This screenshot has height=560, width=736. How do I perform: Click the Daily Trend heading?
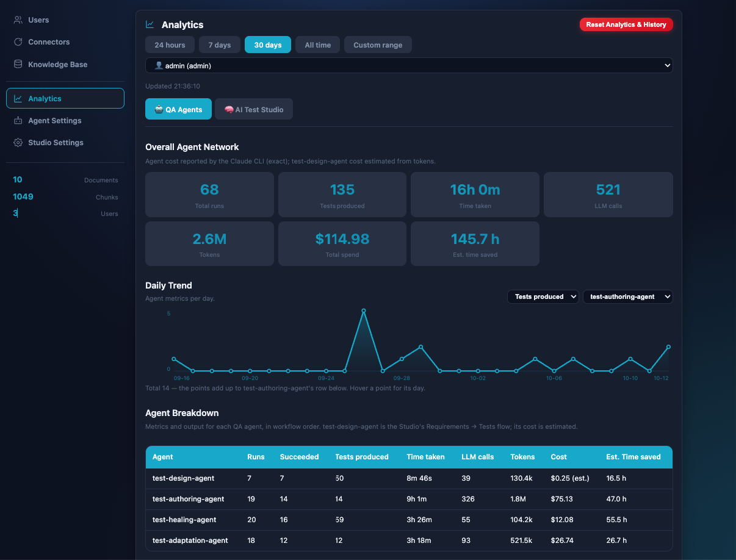click(168, 285)
